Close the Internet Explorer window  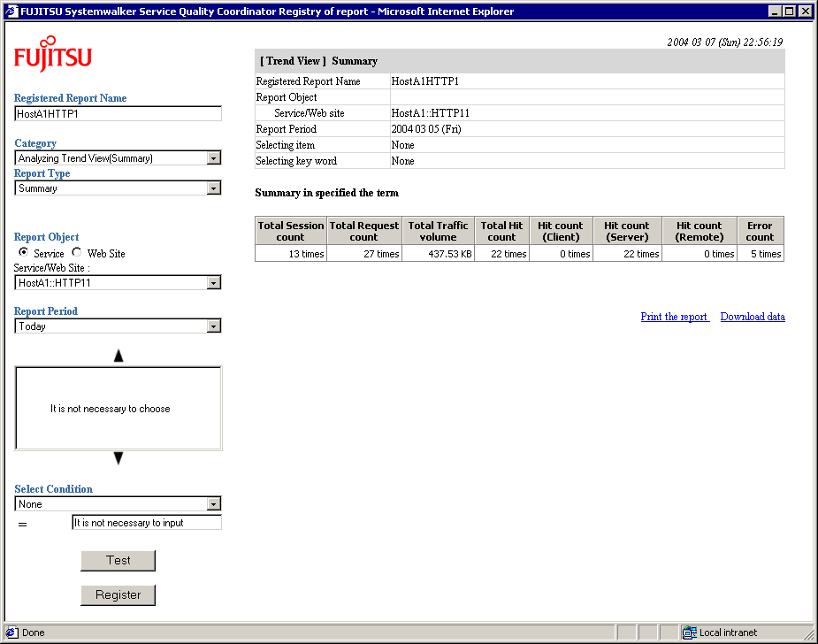click(806, 11)
